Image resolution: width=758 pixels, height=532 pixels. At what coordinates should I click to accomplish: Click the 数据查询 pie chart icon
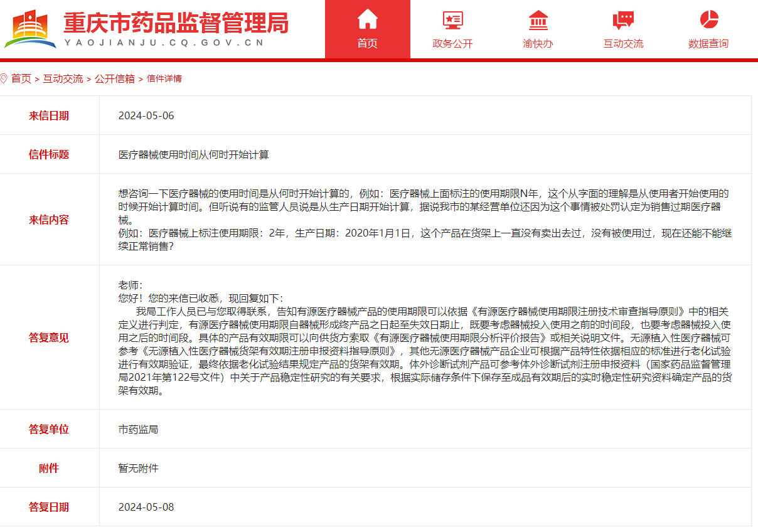708,20
